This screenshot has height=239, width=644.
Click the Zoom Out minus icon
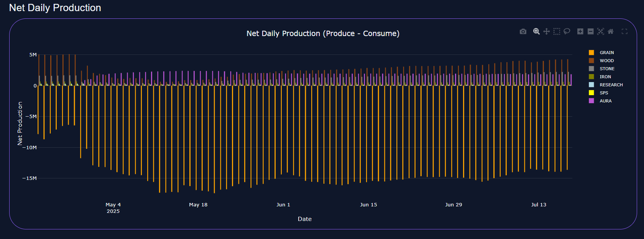(591, 31)
